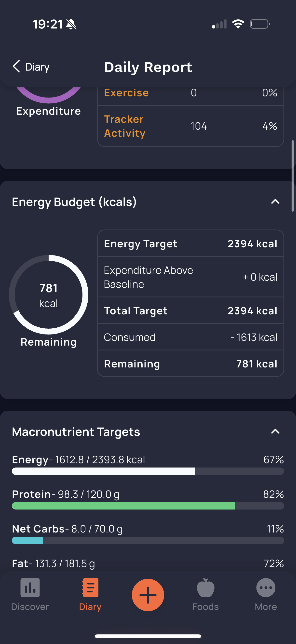
Task: Collapse the Macronutrient Targets section
Action: click(x=275, y=431)
